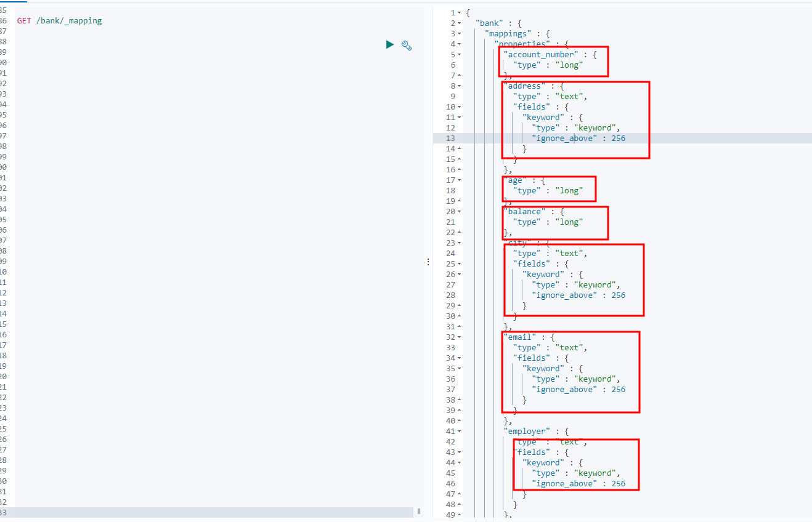
Task: Fold the address "fields" arrow on line 10
Action: (459, 107)
